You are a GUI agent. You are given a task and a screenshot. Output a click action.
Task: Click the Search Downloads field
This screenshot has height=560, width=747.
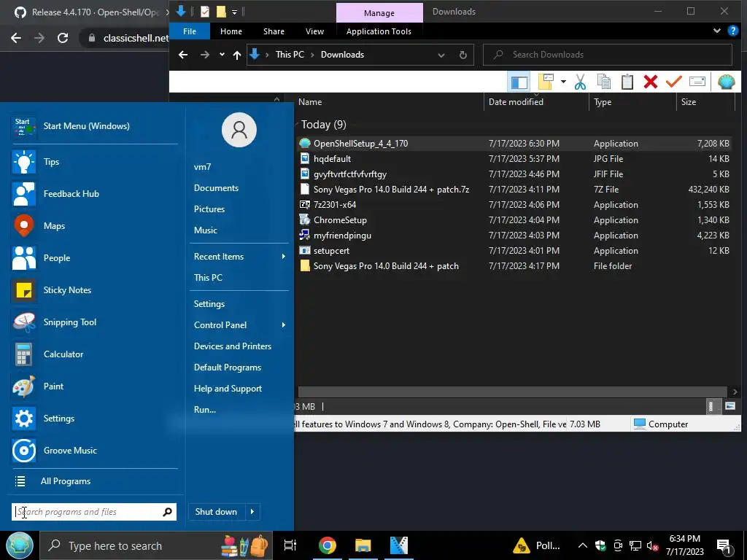(x=608, y=55)
